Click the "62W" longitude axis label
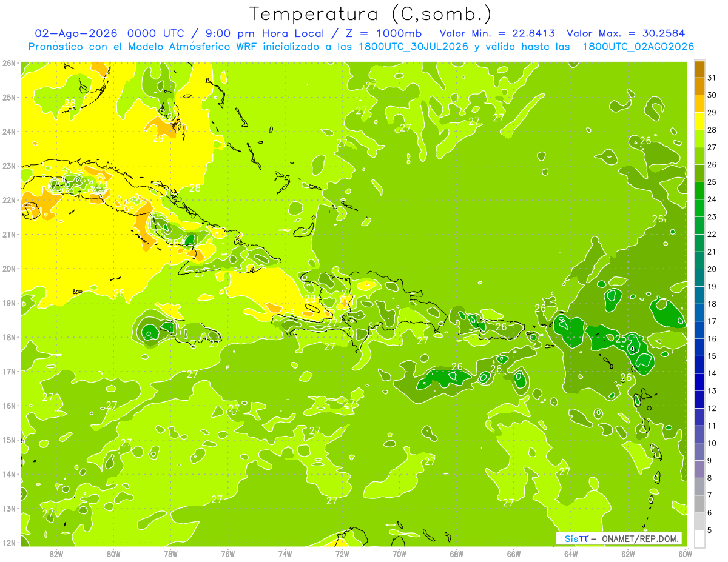The image size is (728, 562). pyautogui.click(x=628, y=554)
